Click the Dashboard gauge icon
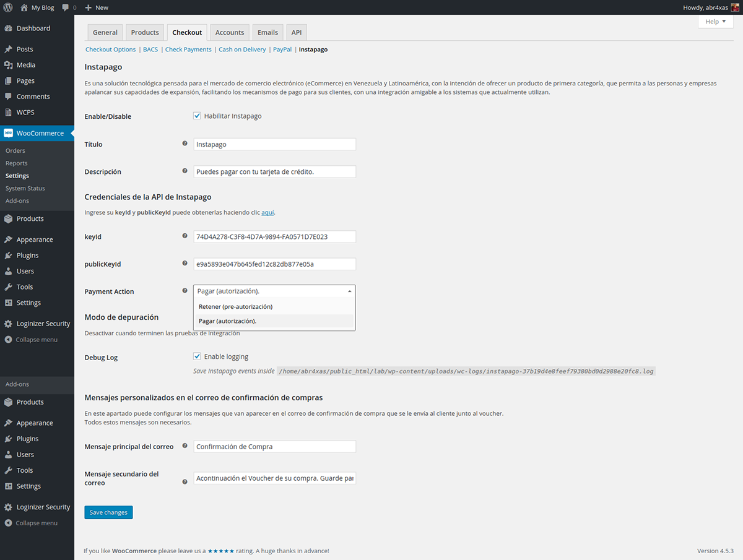This screenshot has width=743, height=560. coord(8,28)
